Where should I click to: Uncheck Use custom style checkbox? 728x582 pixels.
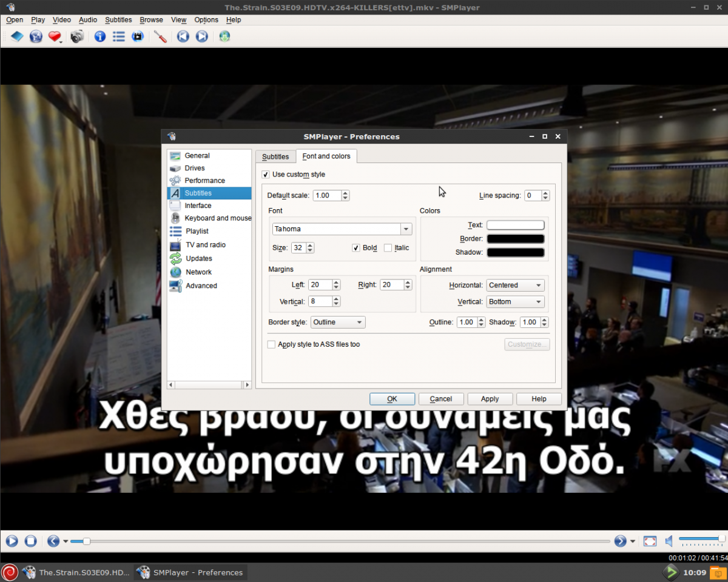click(265, 175)
